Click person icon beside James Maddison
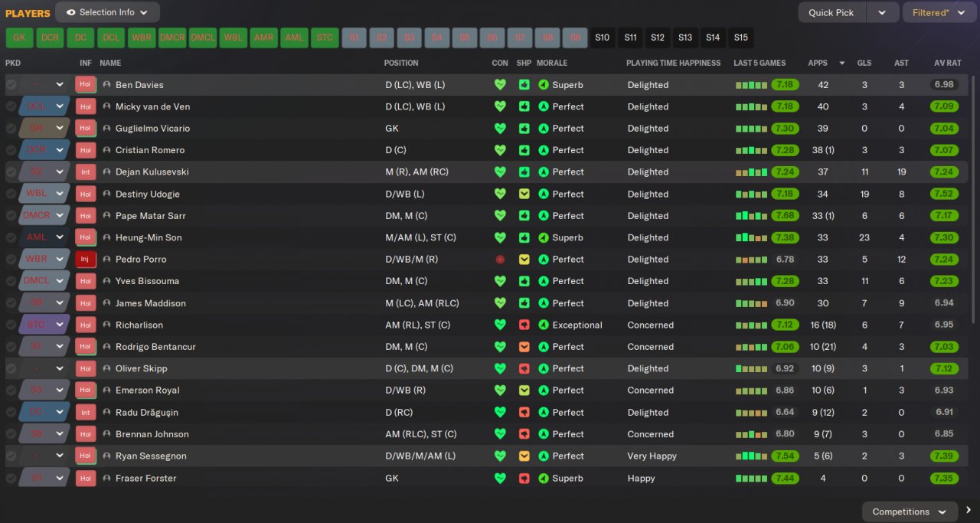 click(x=107, y=303)
